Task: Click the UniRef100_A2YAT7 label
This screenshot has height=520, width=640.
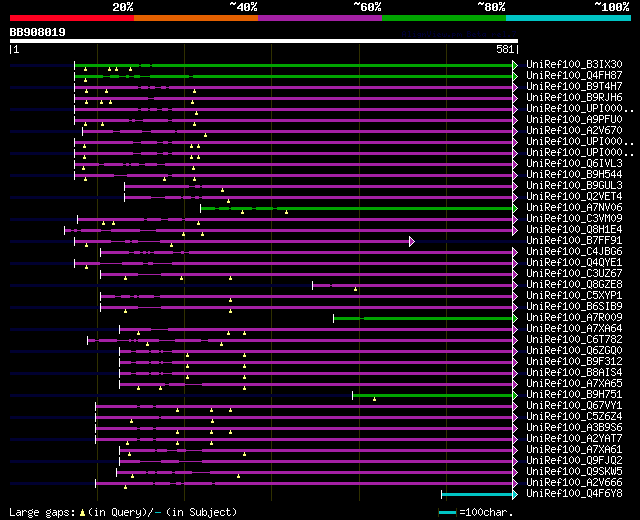Action: pos(574,439)
